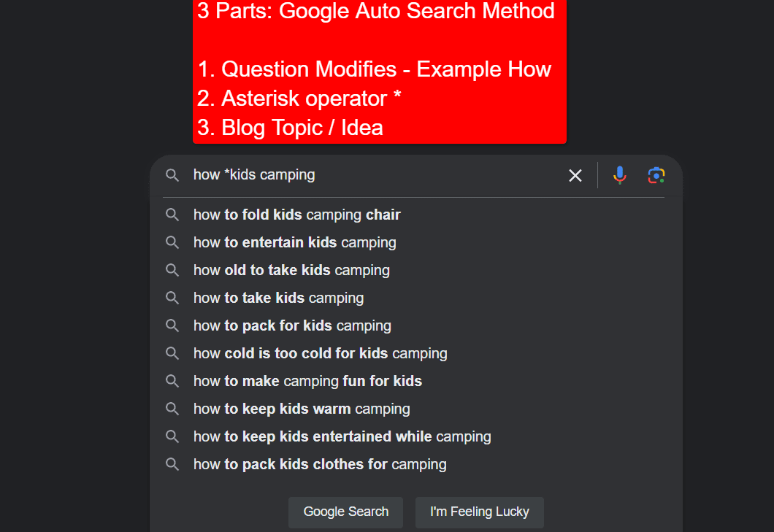Select suggestion 'how cold is too cold for kids camping'
Screen dimensions: 774x532
pos(320,352)
